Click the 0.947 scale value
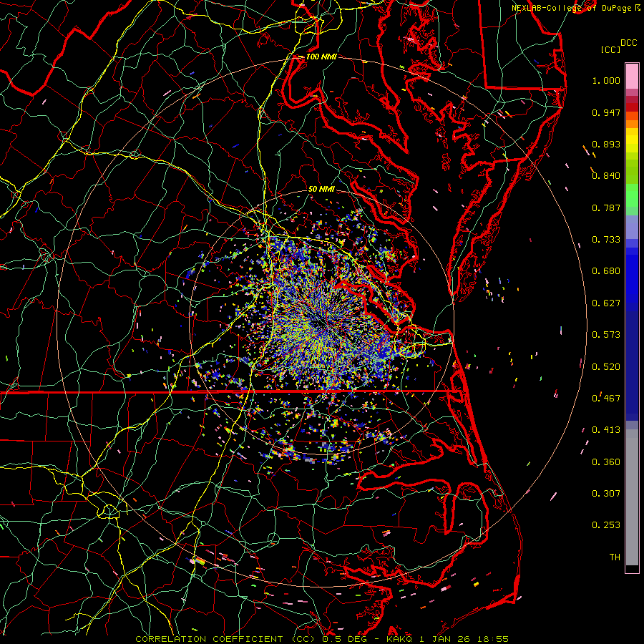The image size is (644, 644). (606, 112)
